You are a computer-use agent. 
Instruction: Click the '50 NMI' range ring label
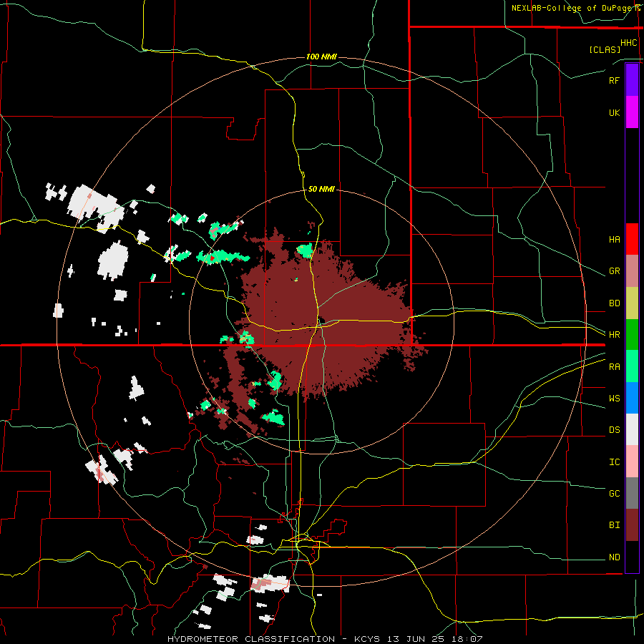(x=321, y=189)
